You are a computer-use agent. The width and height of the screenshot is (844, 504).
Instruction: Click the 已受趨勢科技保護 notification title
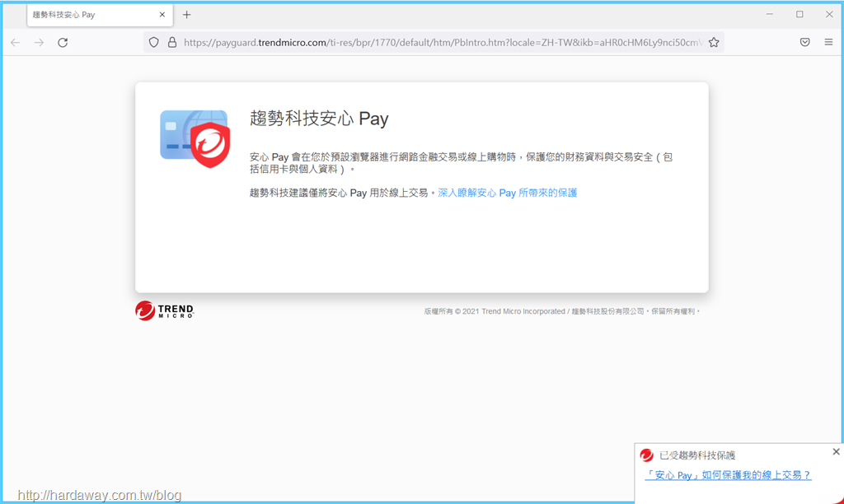point(697,455)
